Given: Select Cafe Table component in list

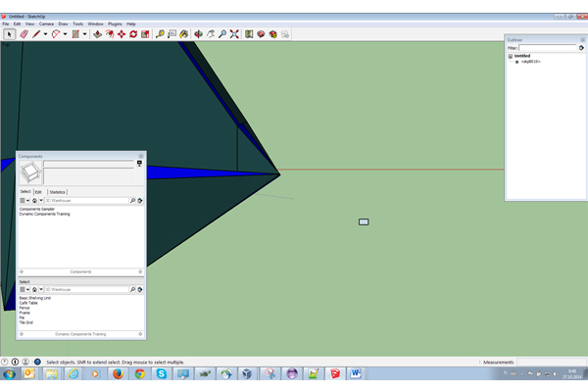Looking at the screenshot, I should pyautogui.click(x=28, y=303).
